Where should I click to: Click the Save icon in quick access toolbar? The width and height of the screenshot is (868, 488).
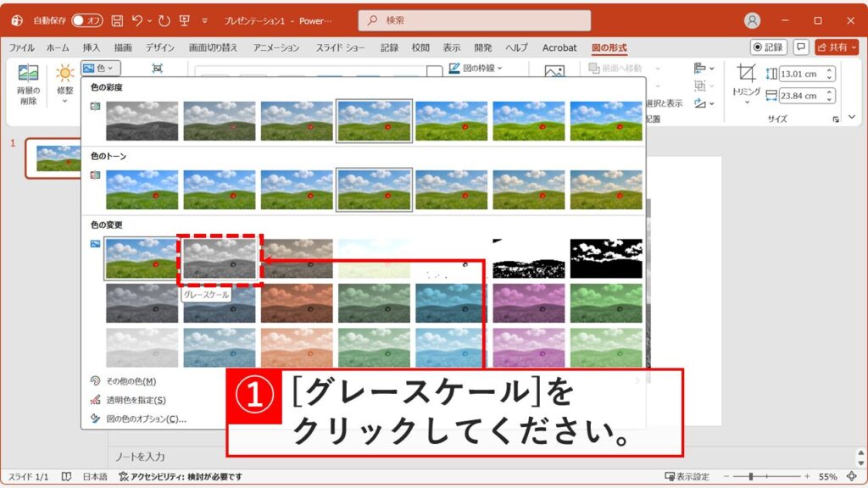click(x=119, y=19)
